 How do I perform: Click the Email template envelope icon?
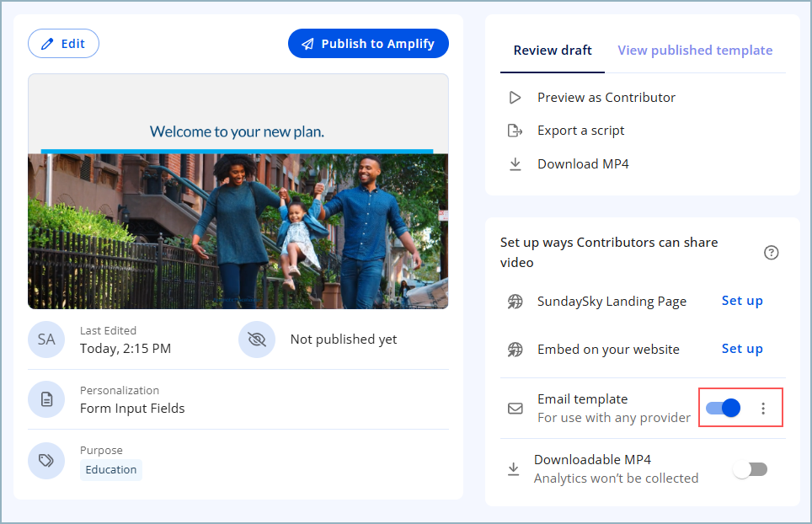coord(515,409)
